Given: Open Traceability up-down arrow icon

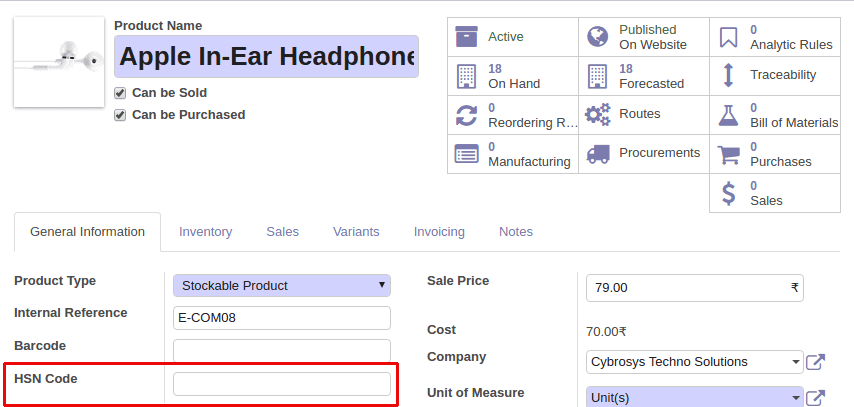Looking at the screenshot, I should point(728,76).
